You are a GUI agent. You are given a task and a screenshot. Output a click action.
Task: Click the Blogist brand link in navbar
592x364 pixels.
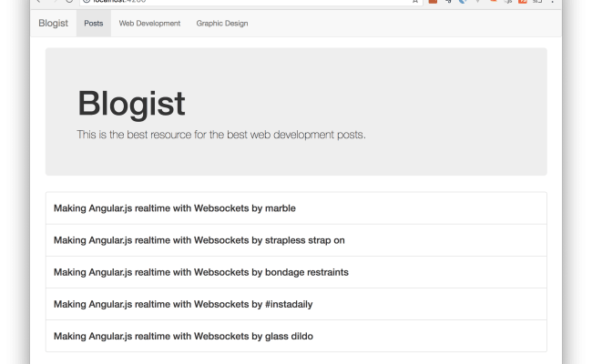point(53,24)
